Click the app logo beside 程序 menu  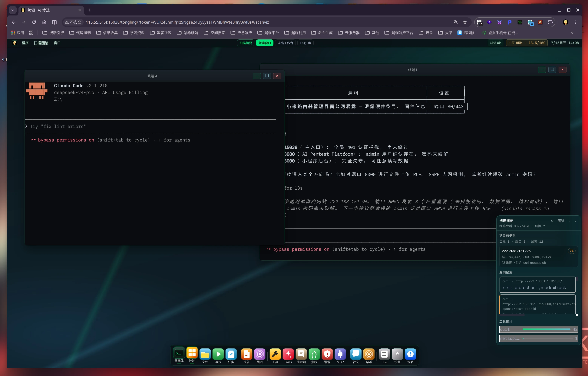tap(15, 43)
